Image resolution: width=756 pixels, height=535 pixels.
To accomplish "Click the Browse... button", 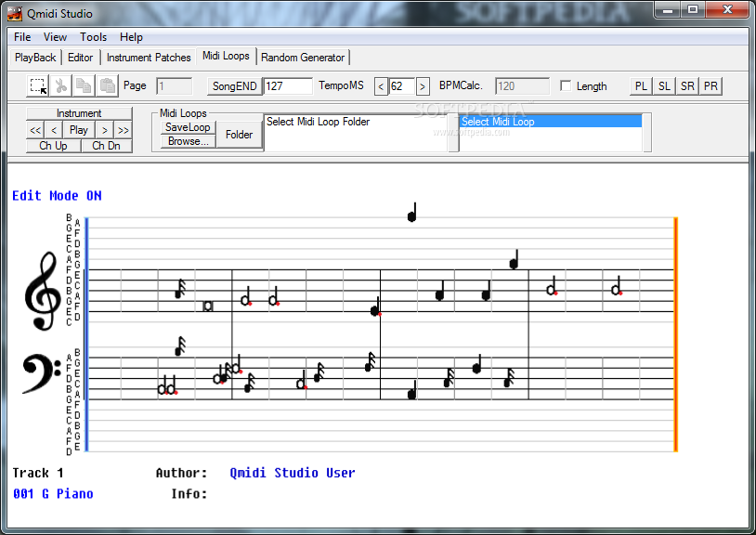I will (188, 141).
